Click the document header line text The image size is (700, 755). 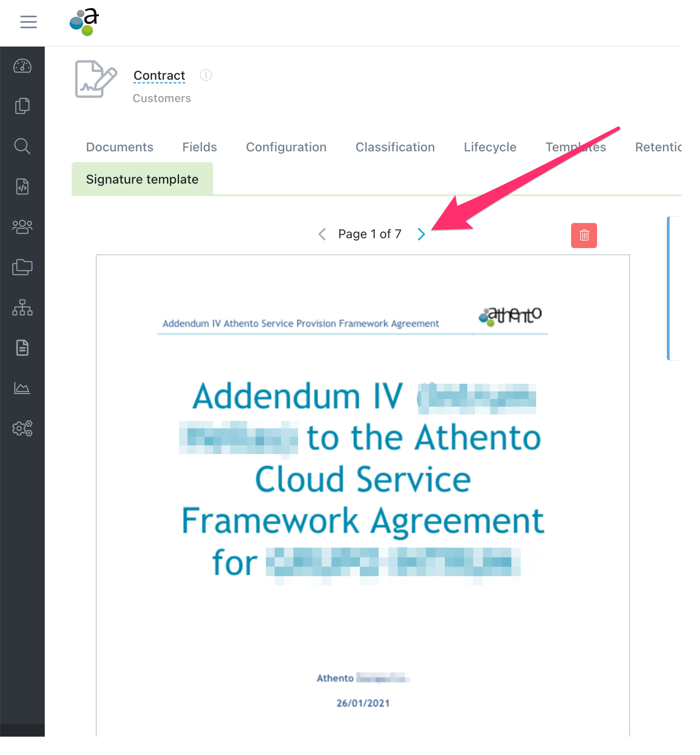tap(301, 323)
